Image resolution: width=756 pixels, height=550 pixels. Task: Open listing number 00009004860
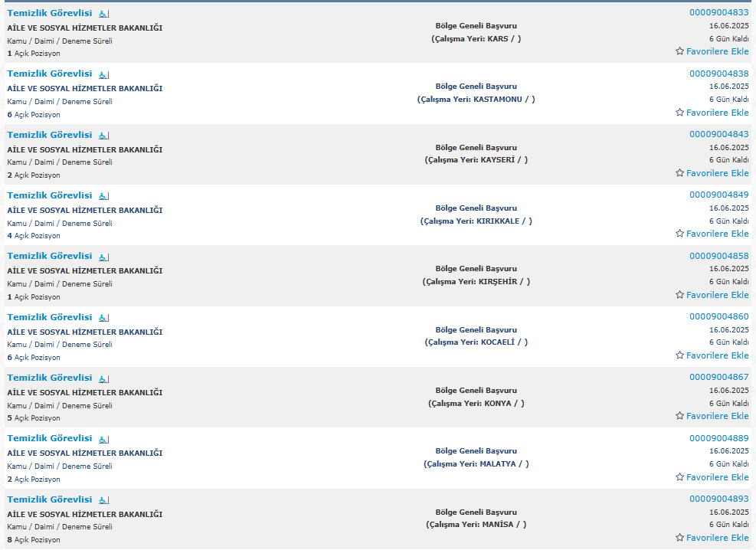click(718, 316)
